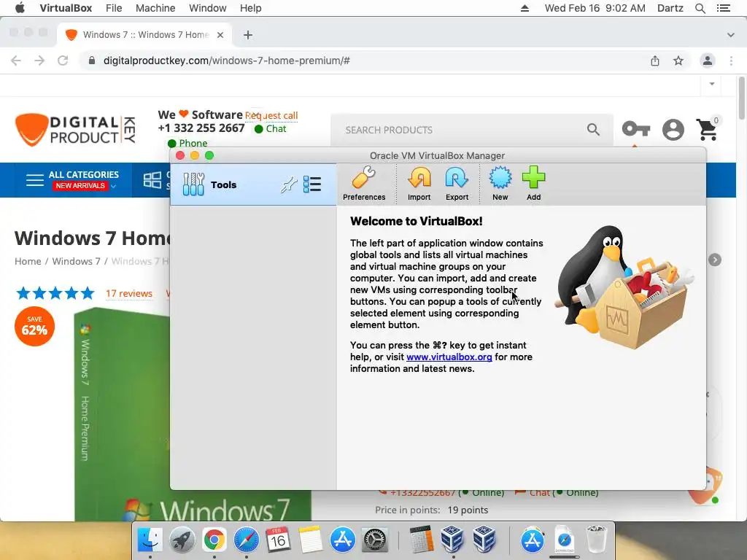Click the Home breadcrumb link
The width and height of the screenshot is (747, 560).
click(x=28, y=262)
